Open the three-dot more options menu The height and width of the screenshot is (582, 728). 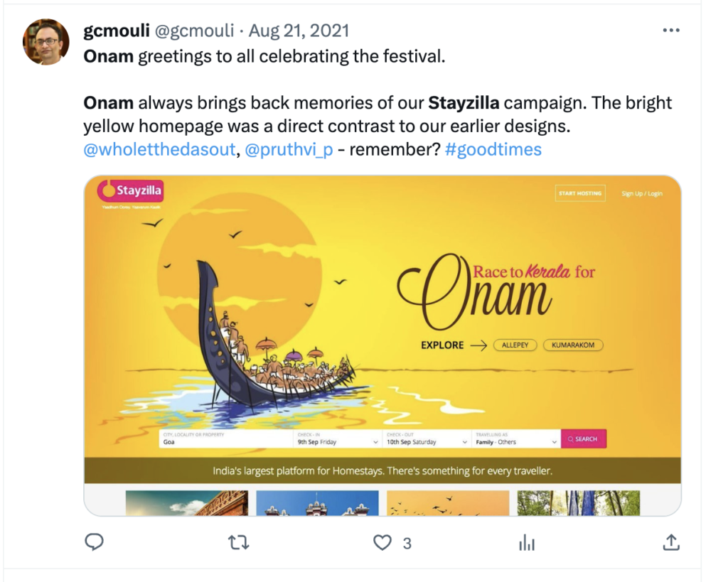click(x=670, y=31)
